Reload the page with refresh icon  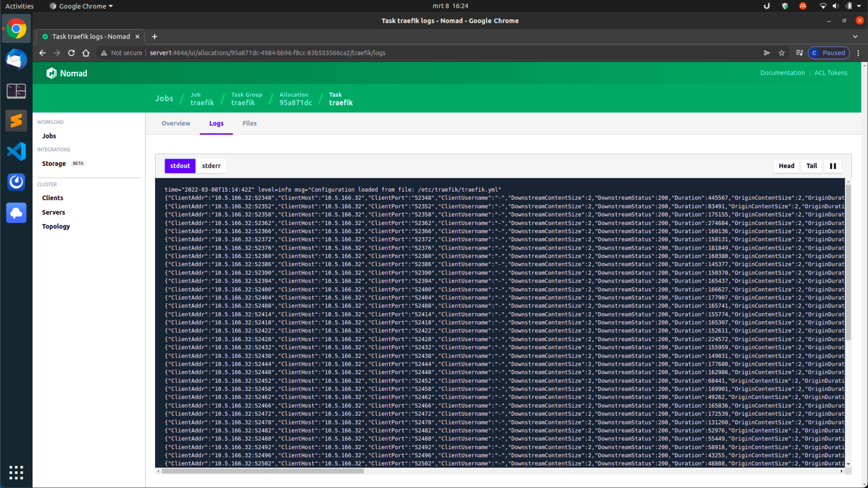point(71,53)
